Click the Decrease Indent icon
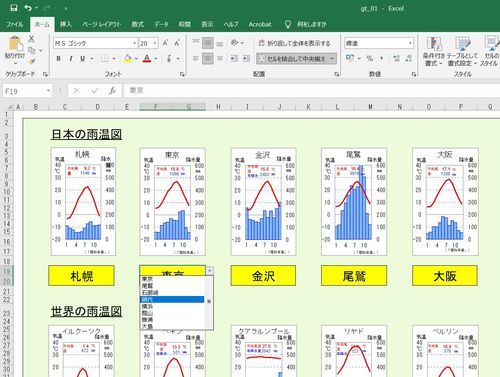Screen dimensions: 500x377 click(x=234, y=59)
